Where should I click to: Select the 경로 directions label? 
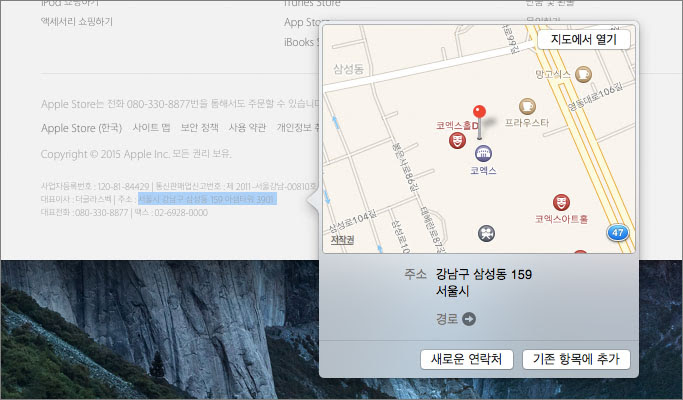pos(446,319)
